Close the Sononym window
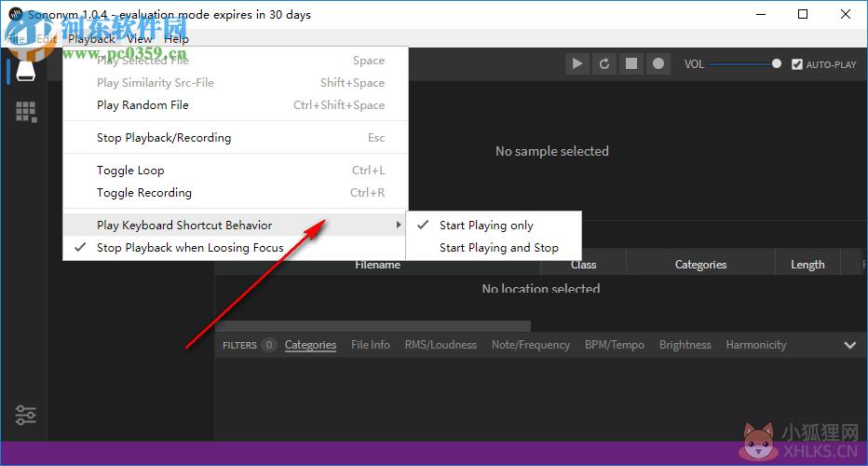This screenshot has width=868, height=466. 846,14
